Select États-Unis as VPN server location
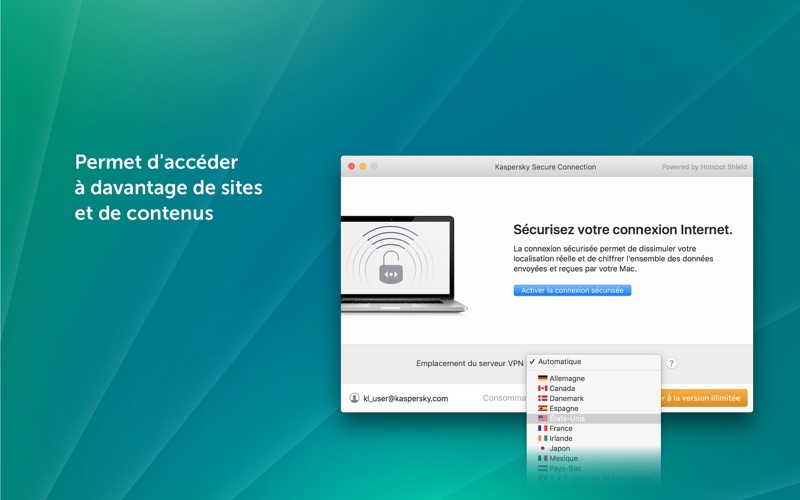This screenshot has height=500, width=800. (568, 419)
